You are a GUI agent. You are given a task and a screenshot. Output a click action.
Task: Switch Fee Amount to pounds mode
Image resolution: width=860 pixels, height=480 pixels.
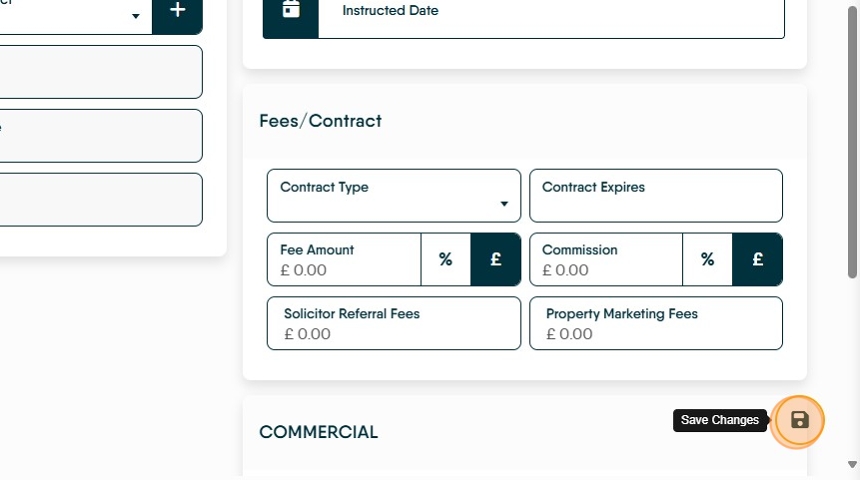[x=495, y=259]
